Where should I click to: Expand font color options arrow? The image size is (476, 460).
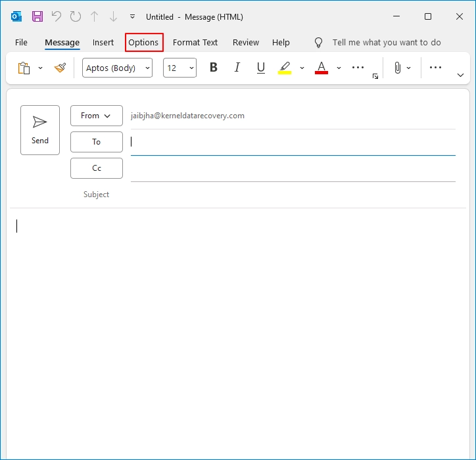coord(339,68)
